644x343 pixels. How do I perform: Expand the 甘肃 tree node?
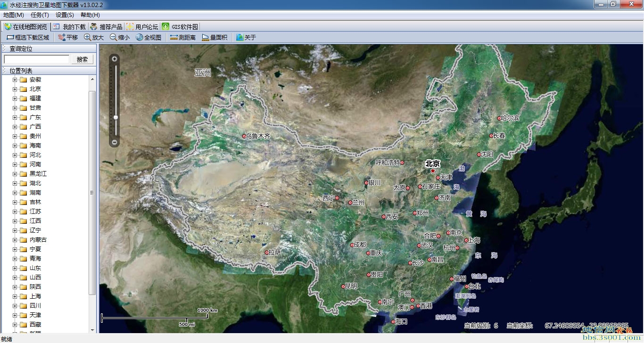point(15,108)
